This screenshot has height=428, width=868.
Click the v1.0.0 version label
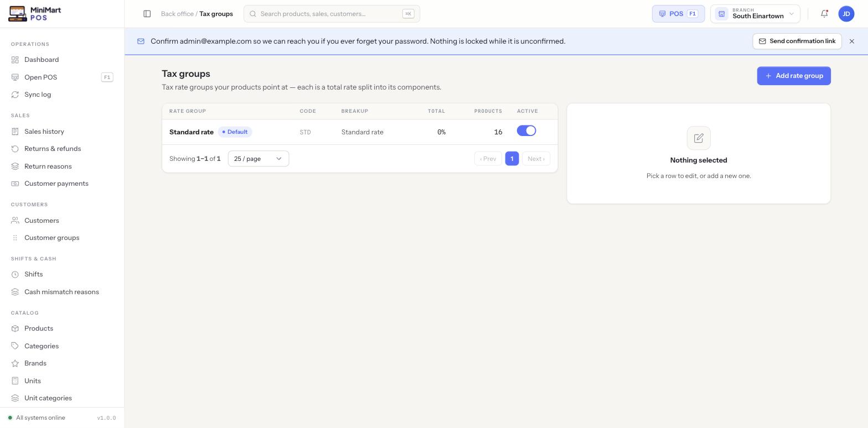(x=106, y=418)
